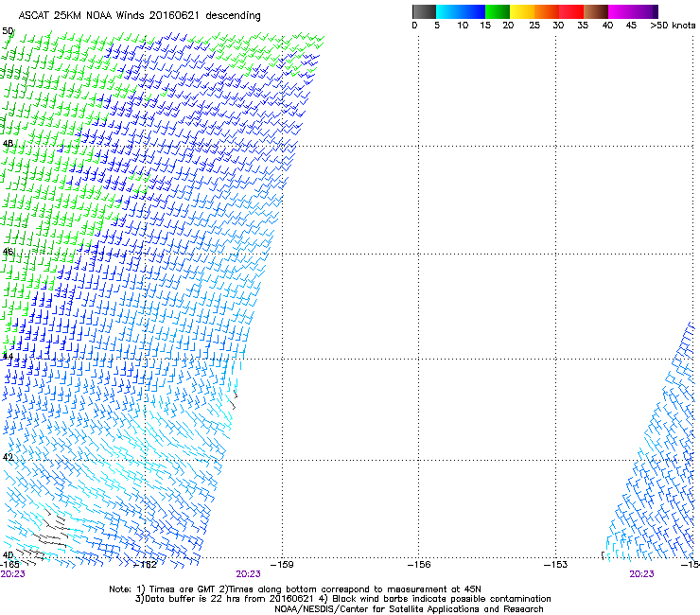Click latitude label 42
This screenshot has height=615, width=700.
click(x=8, y=457)
